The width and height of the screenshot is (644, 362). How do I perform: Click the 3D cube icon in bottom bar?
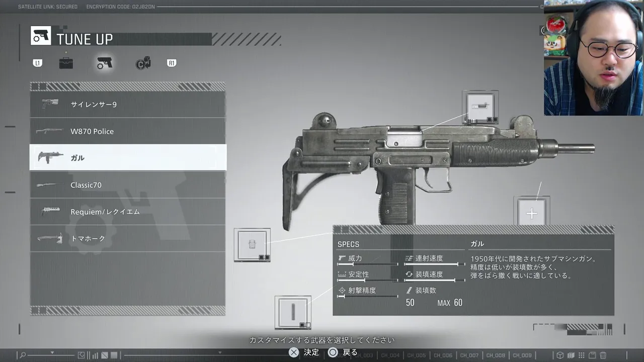pyautogui.click(x=559, y=355)
